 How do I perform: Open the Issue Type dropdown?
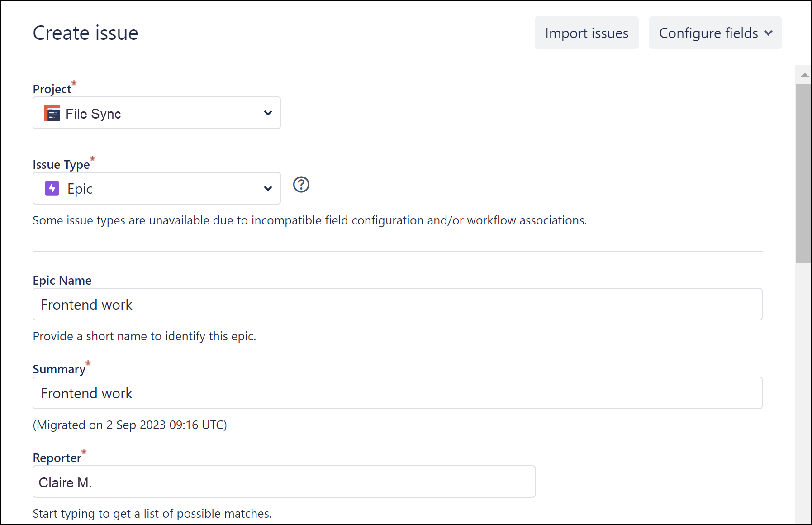click(x=157, y=188)
